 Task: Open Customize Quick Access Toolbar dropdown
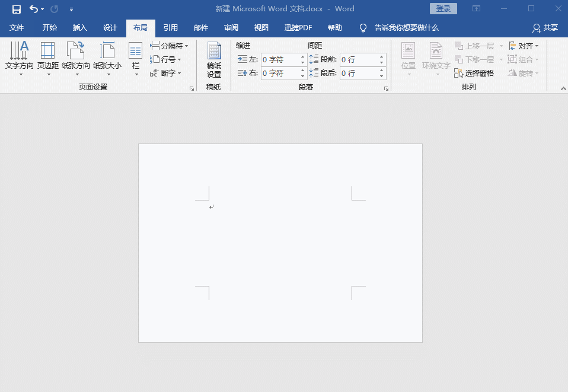pyautogui.click(x=71, y=9)
